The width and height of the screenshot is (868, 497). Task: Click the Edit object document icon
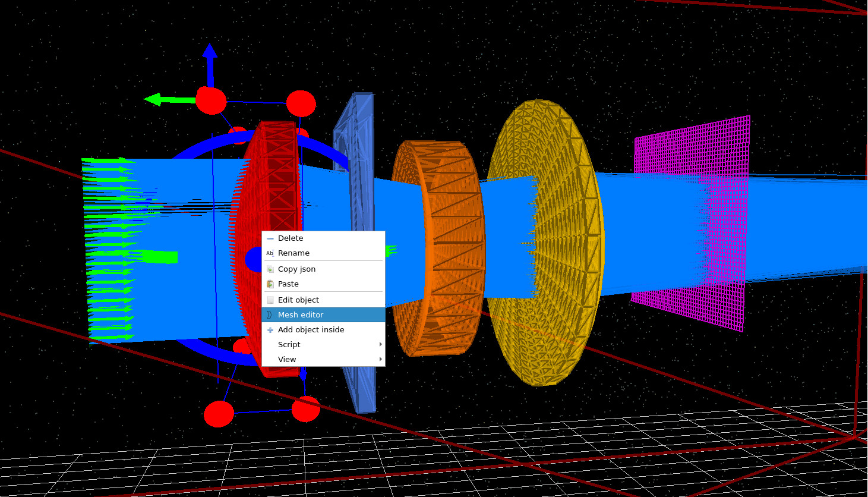pyautogui.click(x=270, y=300)
